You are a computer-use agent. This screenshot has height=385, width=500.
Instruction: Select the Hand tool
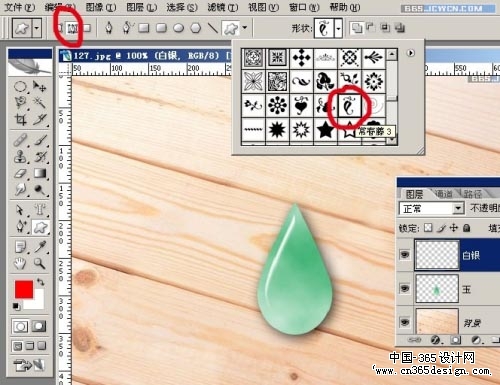pos(21,263)
